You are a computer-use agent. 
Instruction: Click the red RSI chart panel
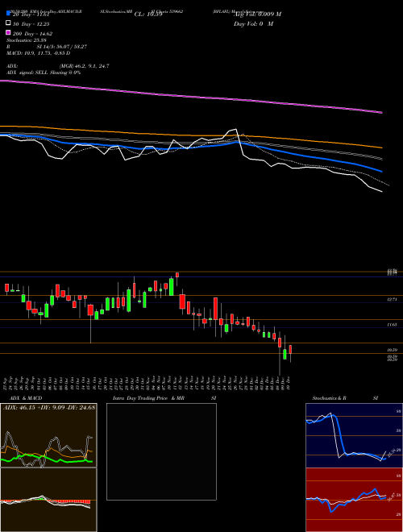coord(354,500)
